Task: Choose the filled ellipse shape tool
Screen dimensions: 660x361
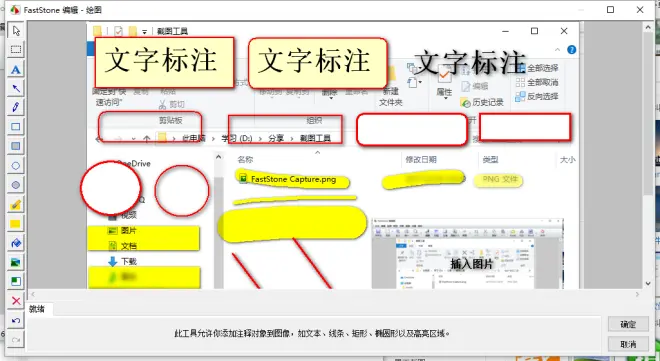Action: point(16,185)
